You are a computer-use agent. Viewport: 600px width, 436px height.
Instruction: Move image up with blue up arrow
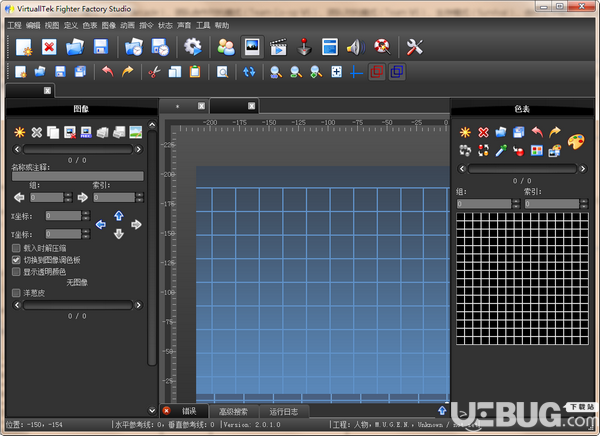click(119, 216)
